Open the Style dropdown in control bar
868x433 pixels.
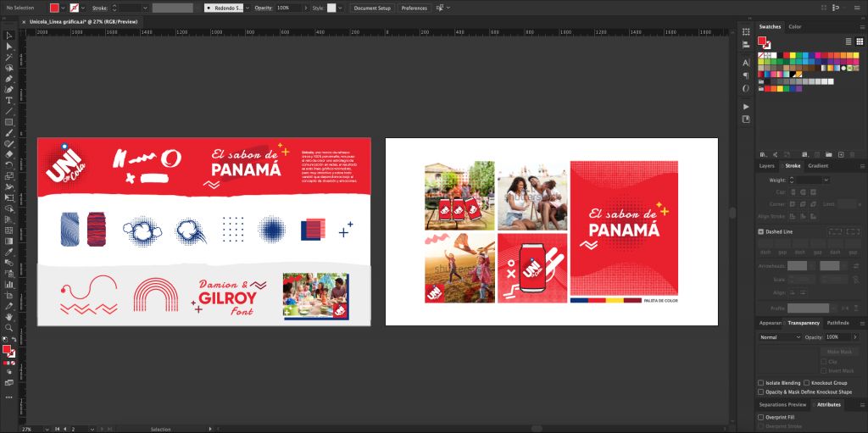pyautogui.click(x=340, y=8)
